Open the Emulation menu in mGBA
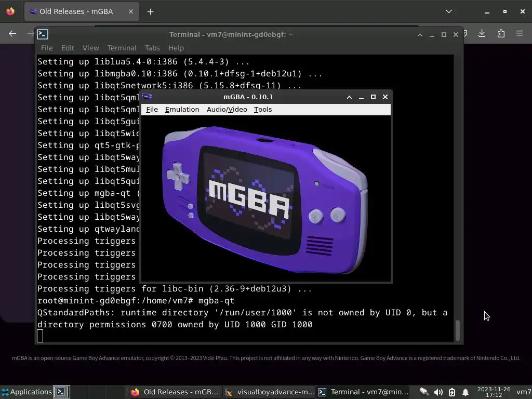This screenshot has height=399, width=532. click(182, 109)
